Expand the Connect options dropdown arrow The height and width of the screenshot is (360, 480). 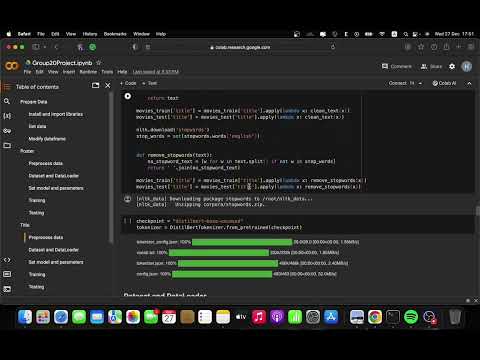click(x=420, y=83)
